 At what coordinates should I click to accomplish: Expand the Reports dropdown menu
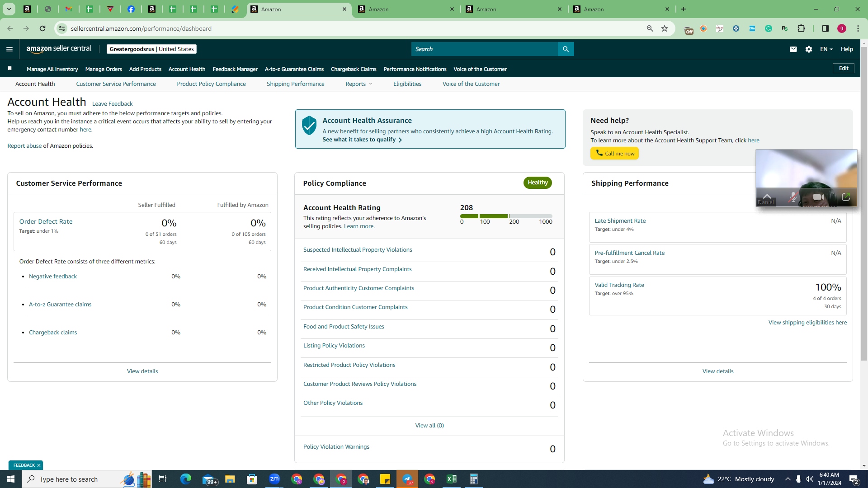(x=359, y=84)
